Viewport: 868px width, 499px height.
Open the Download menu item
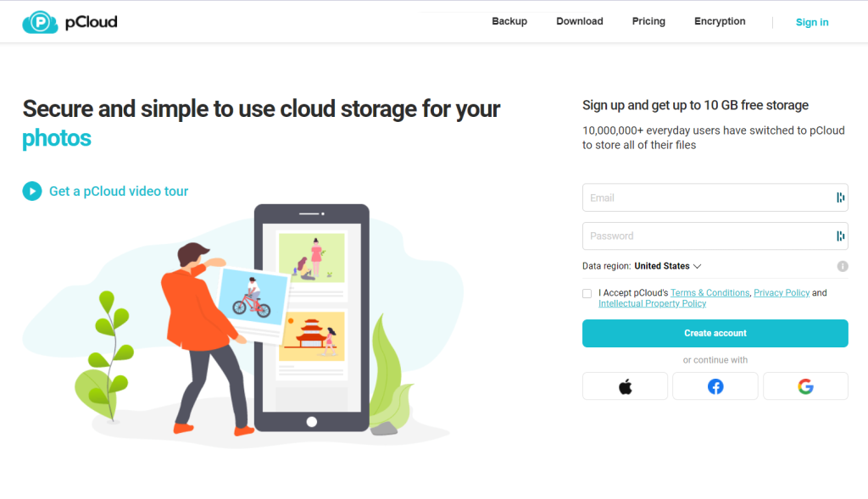[x=580, y=21]
